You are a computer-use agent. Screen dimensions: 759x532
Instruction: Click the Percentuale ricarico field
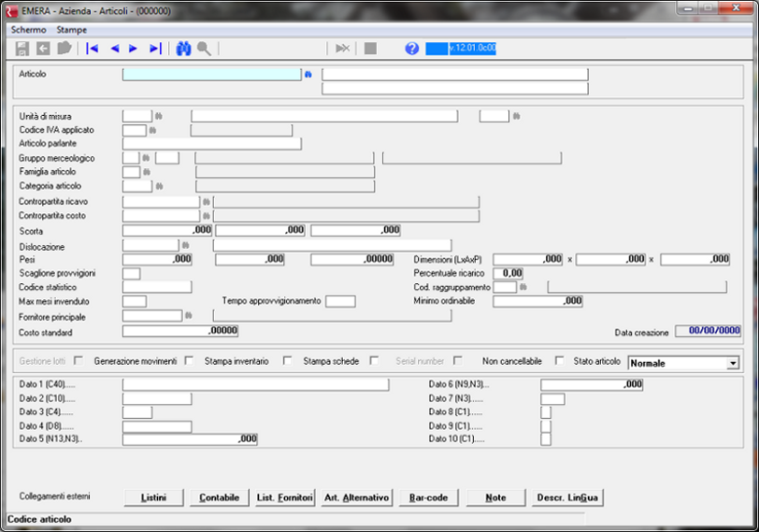[x=508, y=274]
